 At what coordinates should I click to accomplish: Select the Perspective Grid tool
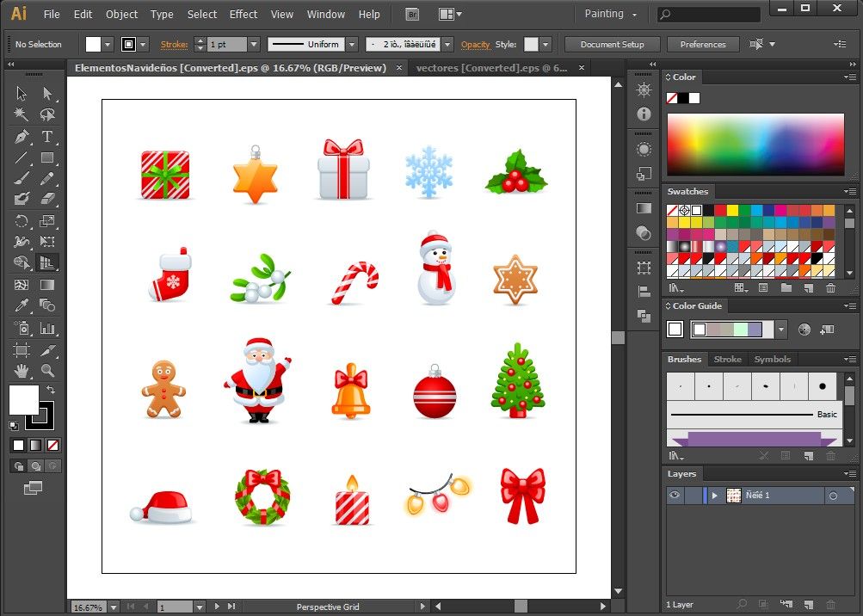[x=47, y=262]
